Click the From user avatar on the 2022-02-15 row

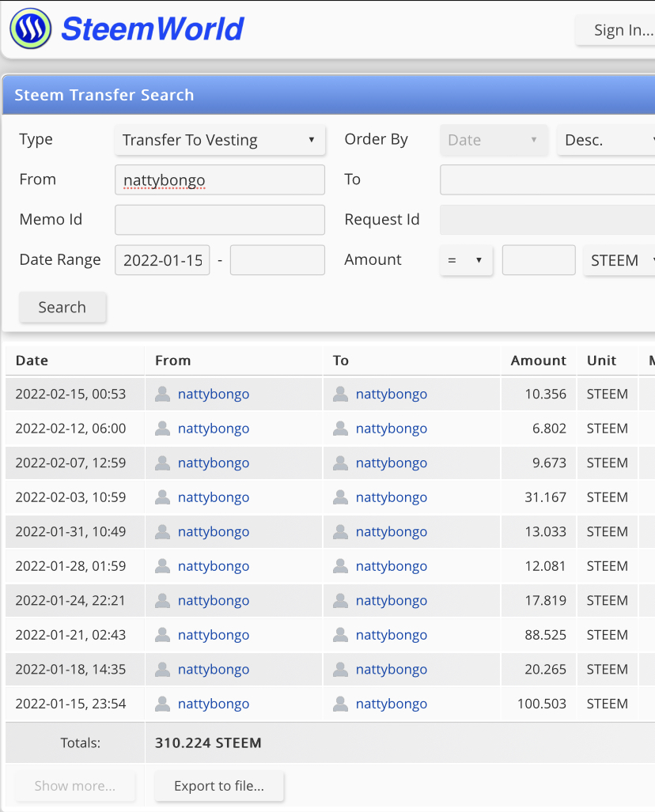[163, 394]
